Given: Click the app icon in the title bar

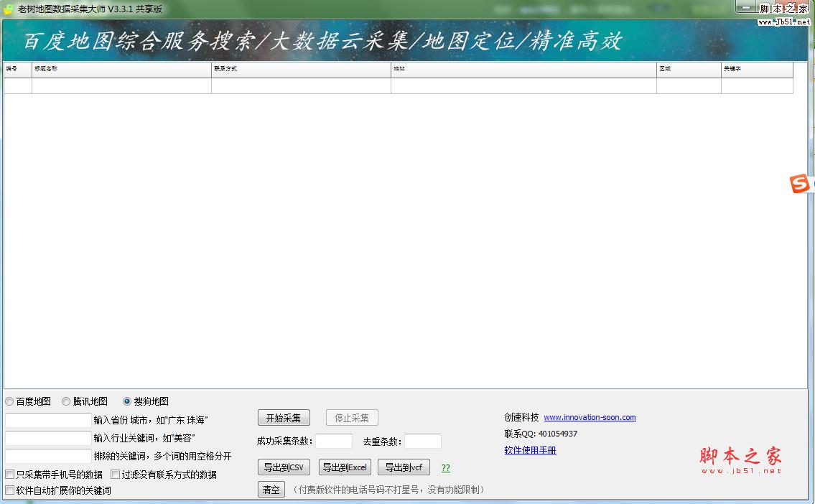Looking at the screenshot, I should 8,9.
